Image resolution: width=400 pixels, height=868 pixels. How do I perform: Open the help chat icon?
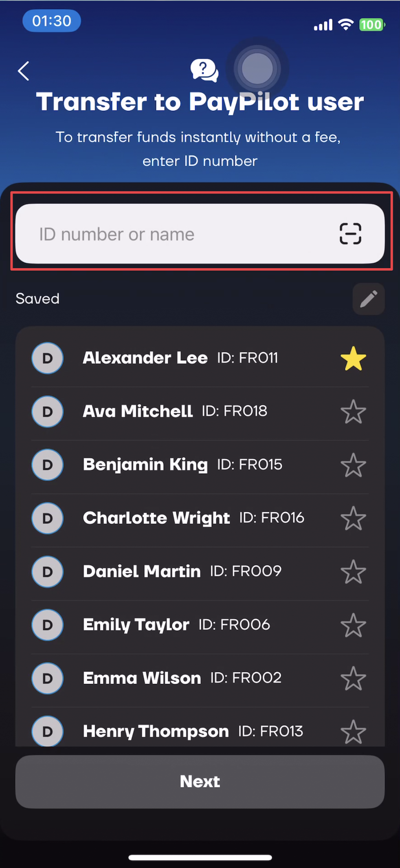pos(204,70)
